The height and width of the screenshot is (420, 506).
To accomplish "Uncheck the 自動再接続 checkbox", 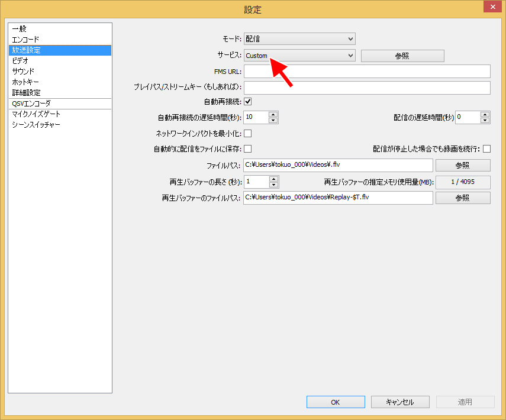I will pos(248,102).
